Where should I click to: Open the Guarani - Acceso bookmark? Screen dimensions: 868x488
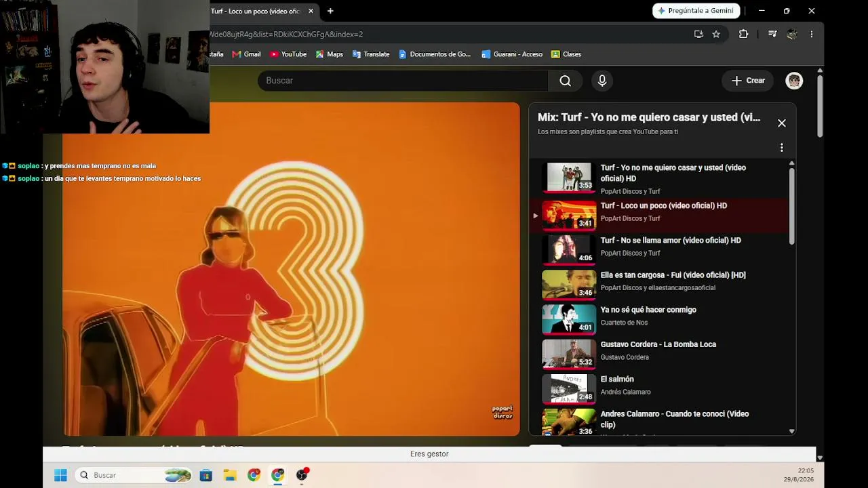coord(511,54)
